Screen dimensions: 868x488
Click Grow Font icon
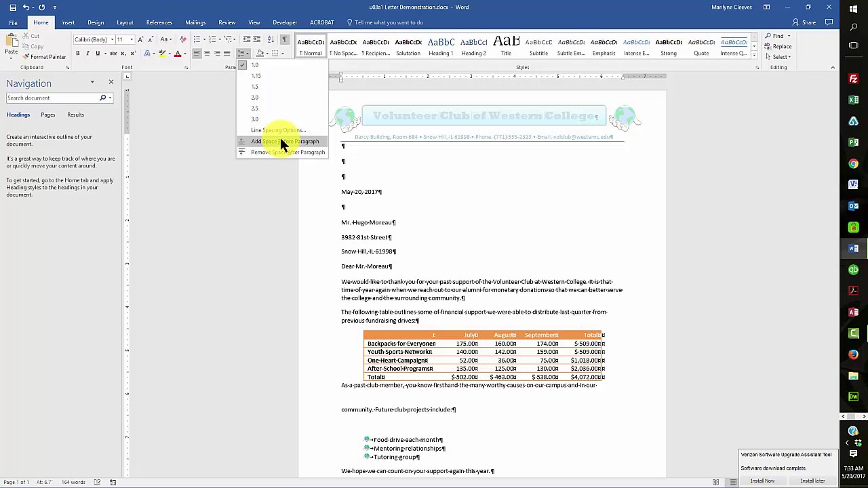coord(141,39)
